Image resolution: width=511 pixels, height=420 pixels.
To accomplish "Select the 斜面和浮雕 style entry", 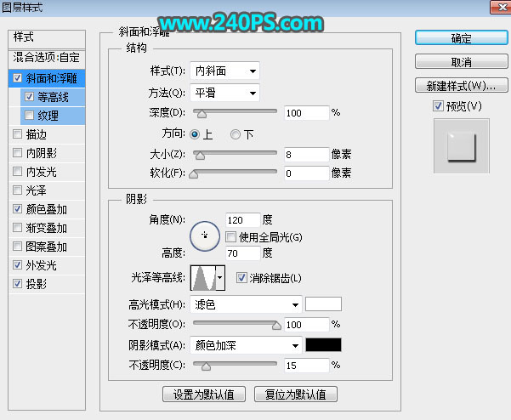I will [52, 78].
